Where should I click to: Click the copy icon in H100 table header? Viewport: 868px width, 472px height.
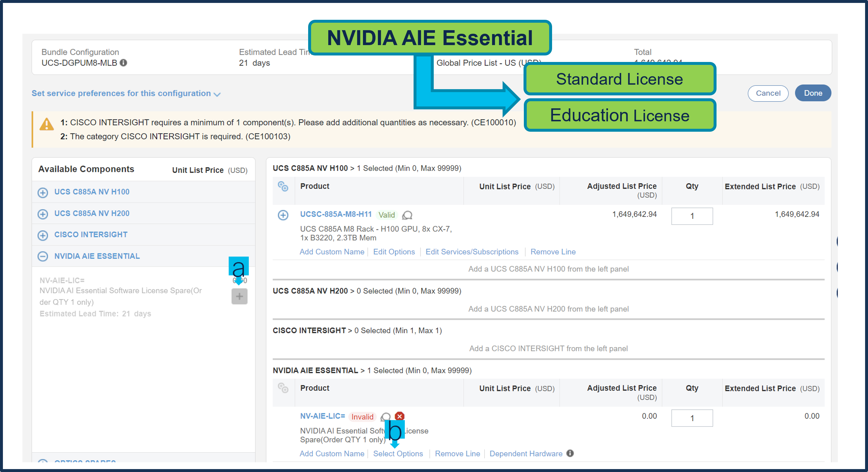[x=283, y=186]
